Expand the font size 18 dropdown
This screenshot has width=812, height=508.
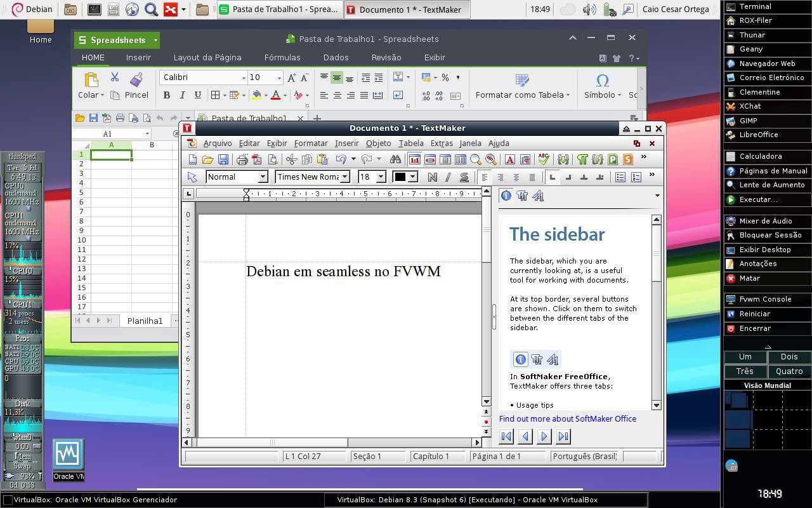(x=381, y=177)
